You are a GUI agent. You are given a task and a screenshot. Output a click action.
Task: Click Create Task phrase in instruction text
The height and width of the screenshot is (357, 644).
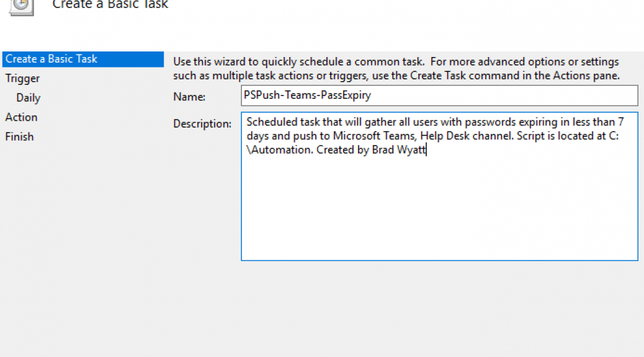438,76
